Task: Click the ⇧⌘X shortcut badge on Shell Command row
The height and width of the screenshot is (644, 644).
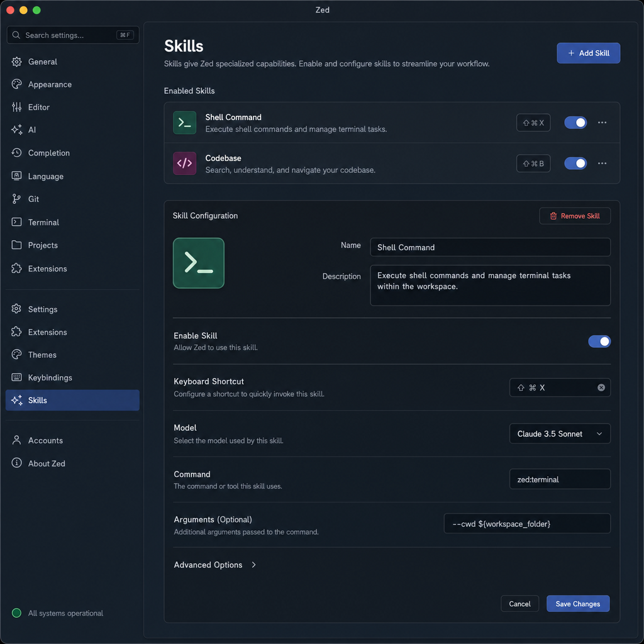Action: coord(533,123)
